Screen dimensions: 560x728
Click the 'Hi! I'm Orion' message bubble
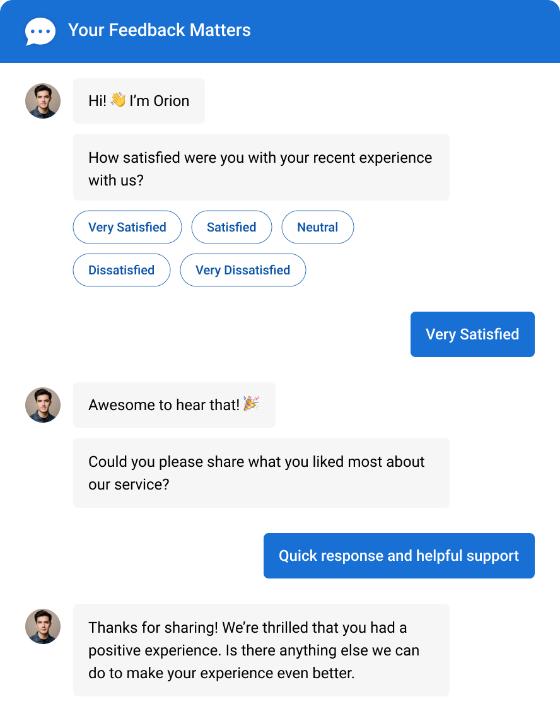click(139, 101)
